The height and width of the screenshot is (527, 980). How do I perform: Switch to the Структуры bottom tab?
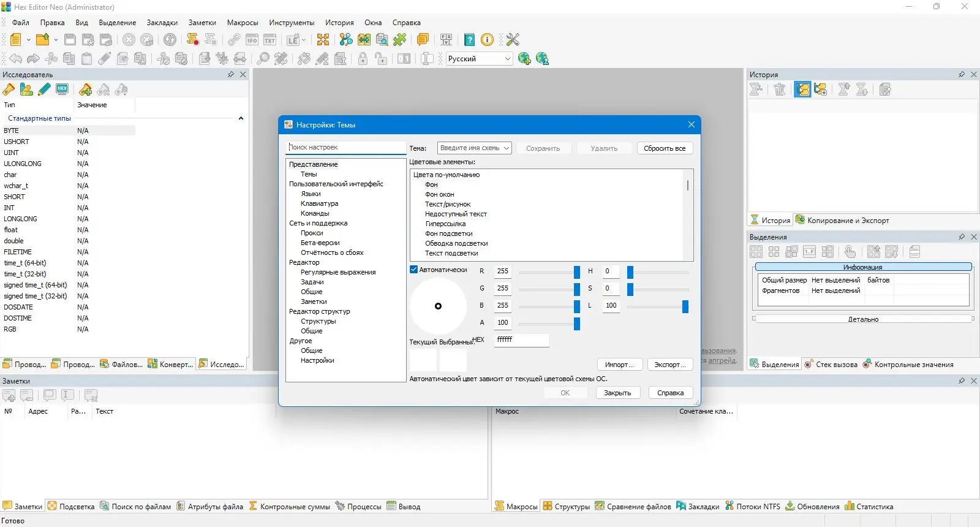(567, 507)
